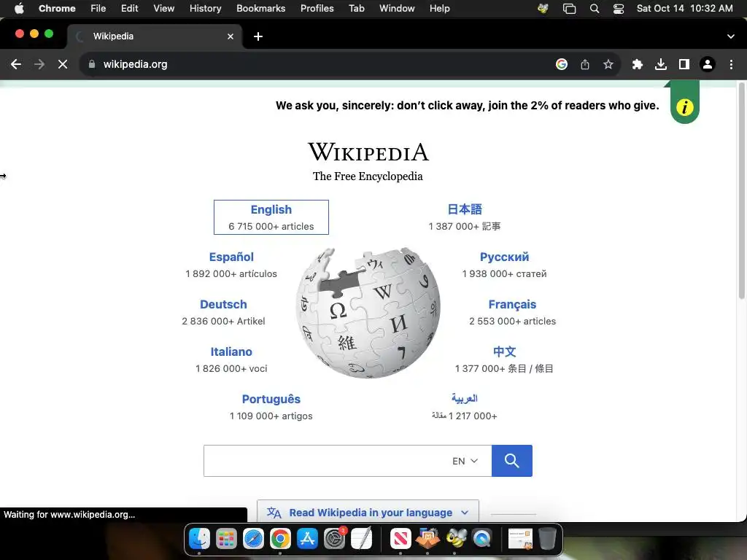747x560 pixels.
Task: Expand Read Wikipedia in your language
Action: click(x=368, y=513)
